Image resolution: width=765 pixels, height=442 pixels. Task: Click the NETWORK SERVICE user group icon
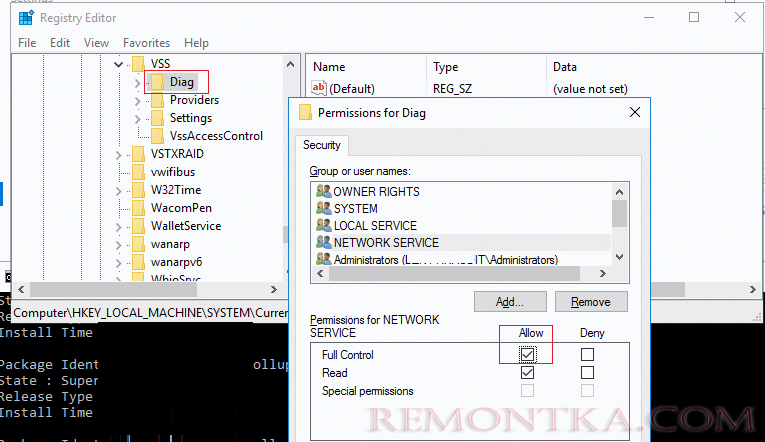(x=323, y=242)
